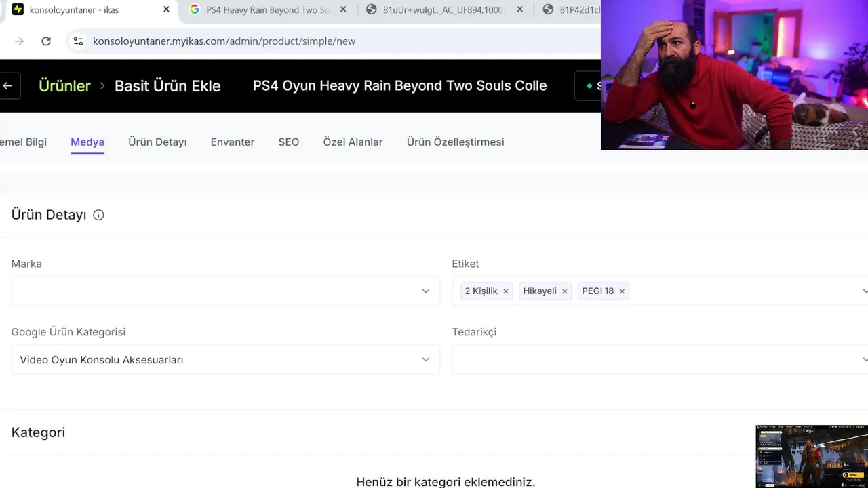Remove the '2 Kişilik' tag

pos(505,291)
